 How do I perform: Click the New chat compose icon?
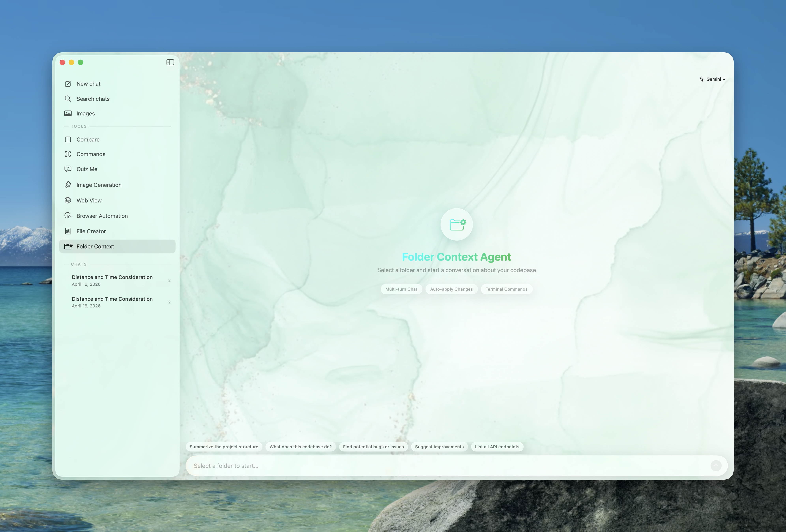click(x=68, y=84)
